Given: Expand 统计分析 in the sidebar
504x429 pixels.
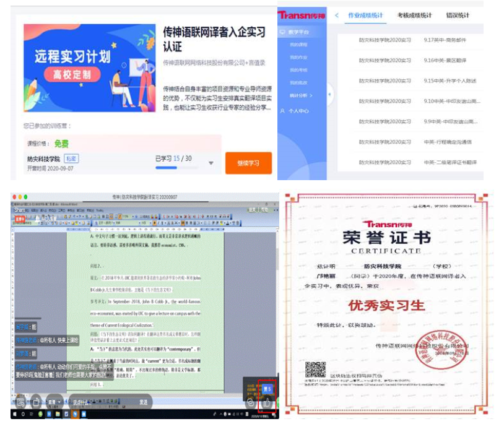Looking at the screenshot, I should click(x=300, y=96).
